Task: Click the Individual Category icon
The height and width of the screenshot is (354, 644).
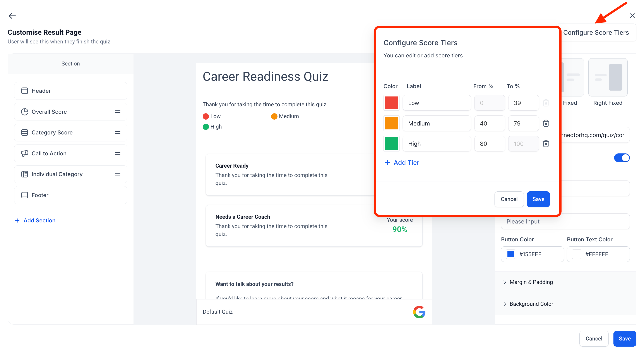Action: [x=24, y=174]
